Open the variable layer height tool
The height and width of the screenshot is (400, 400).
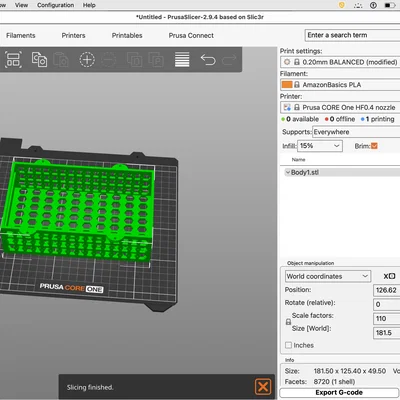click(x=182, y=59)
